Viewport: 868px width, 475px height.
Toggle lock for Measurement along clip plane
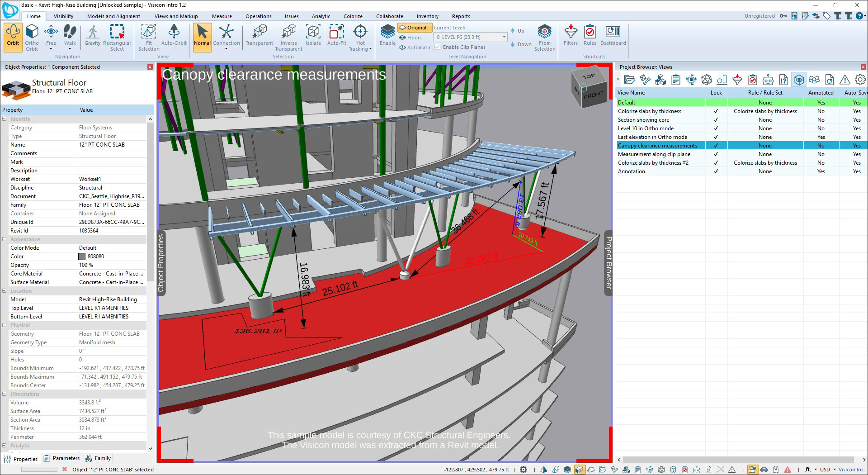pyautogui.click(x=716, y=154)
